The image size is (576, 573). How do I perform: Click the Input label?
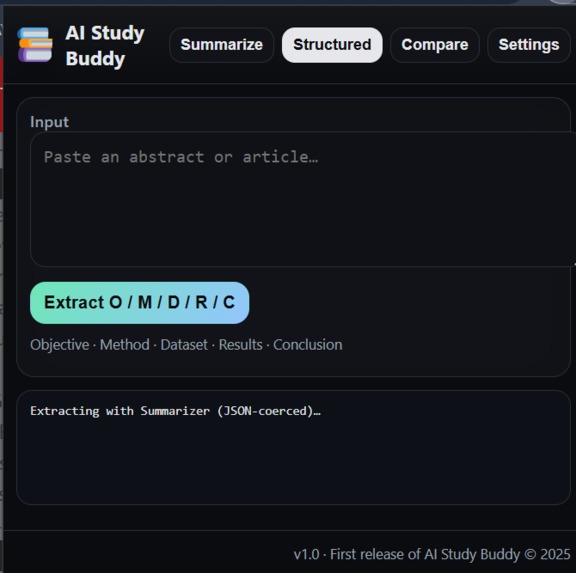[49, 122]
